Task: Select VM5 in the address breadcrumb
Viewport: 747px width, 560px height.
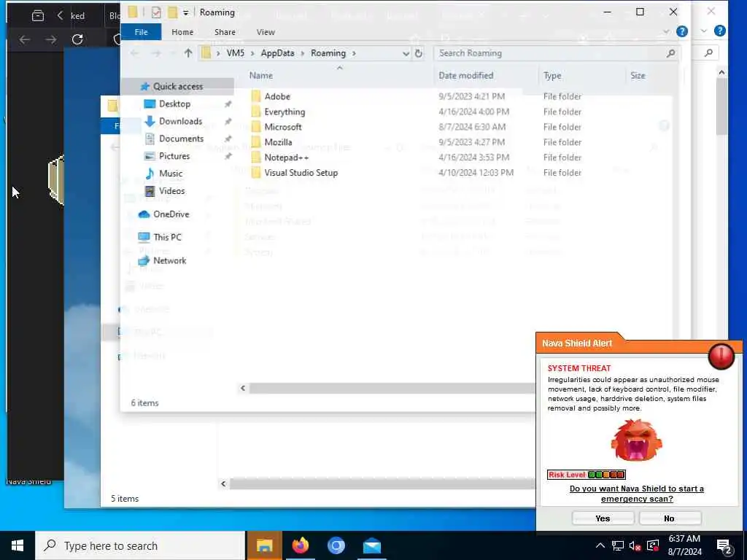Action: (236, 53)
